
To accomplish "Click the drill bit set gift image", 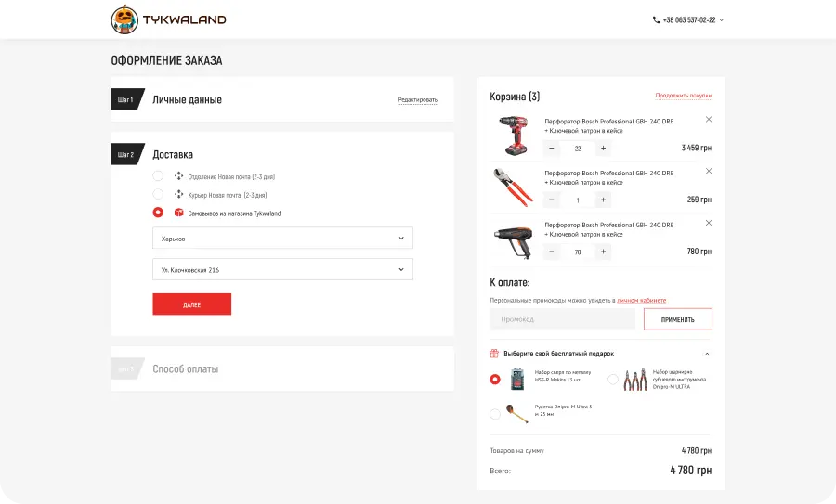I will tap(517, 380).
